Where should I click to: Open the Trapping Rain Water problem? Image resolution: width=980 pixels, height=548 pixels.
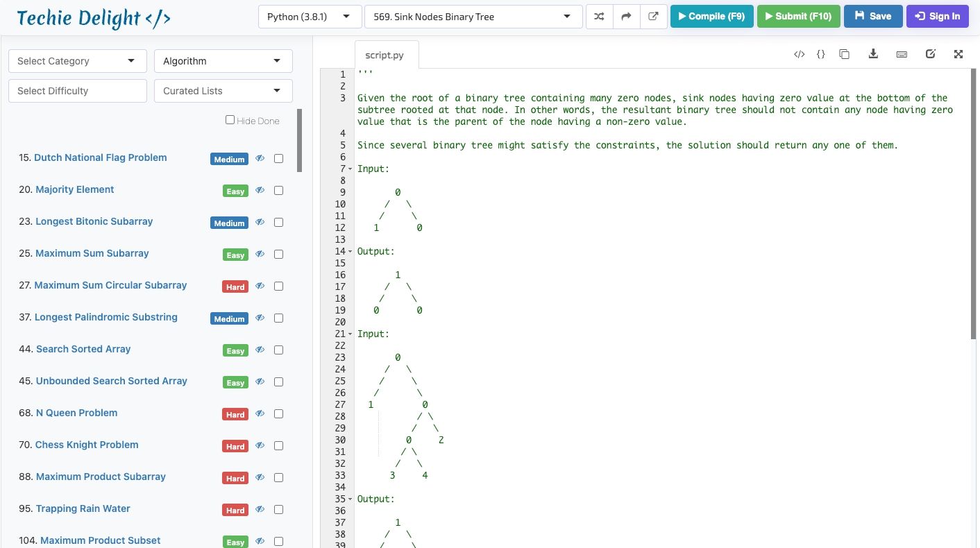[x=83, y=508]
